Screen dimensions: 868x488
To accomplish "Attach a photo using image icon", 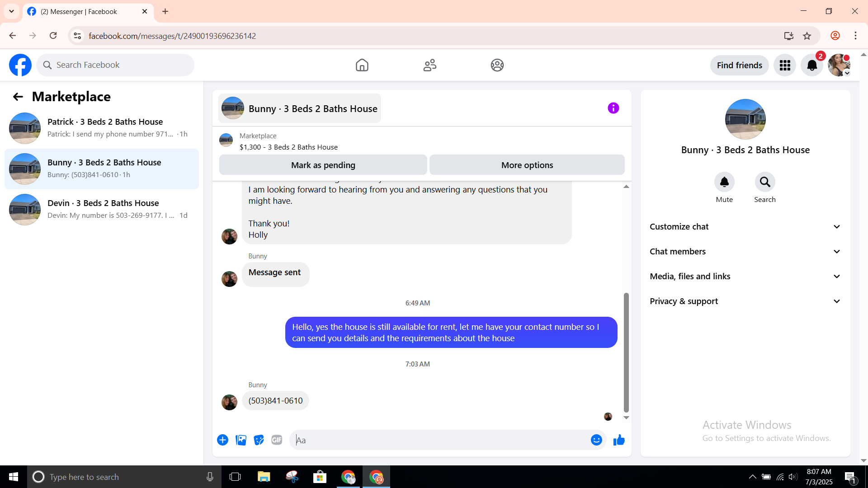I will 241,440.
